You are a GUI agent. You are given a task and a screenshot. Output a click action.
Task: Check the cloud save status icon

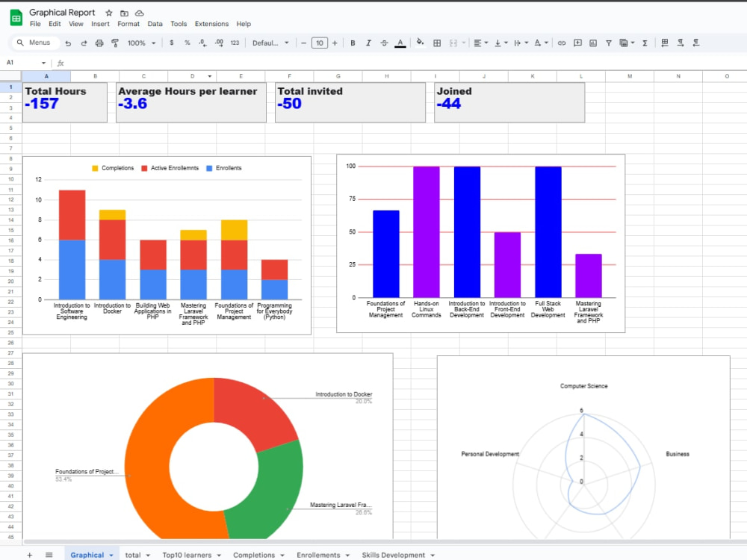click(x=139, y=13)
